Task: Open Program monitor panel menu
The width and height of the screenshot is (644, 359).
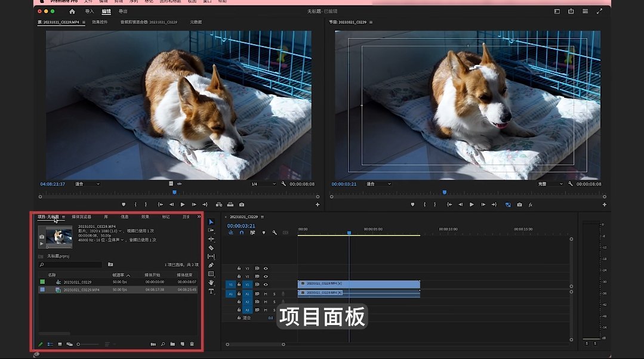Action: 371,22
